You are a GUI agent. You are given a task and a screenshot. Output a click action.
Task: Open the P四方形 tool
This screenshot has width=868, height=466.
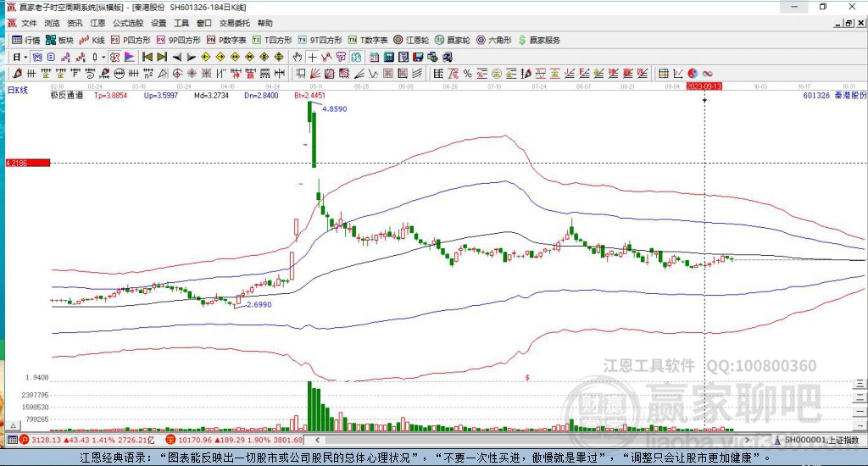tap(131, 40)
